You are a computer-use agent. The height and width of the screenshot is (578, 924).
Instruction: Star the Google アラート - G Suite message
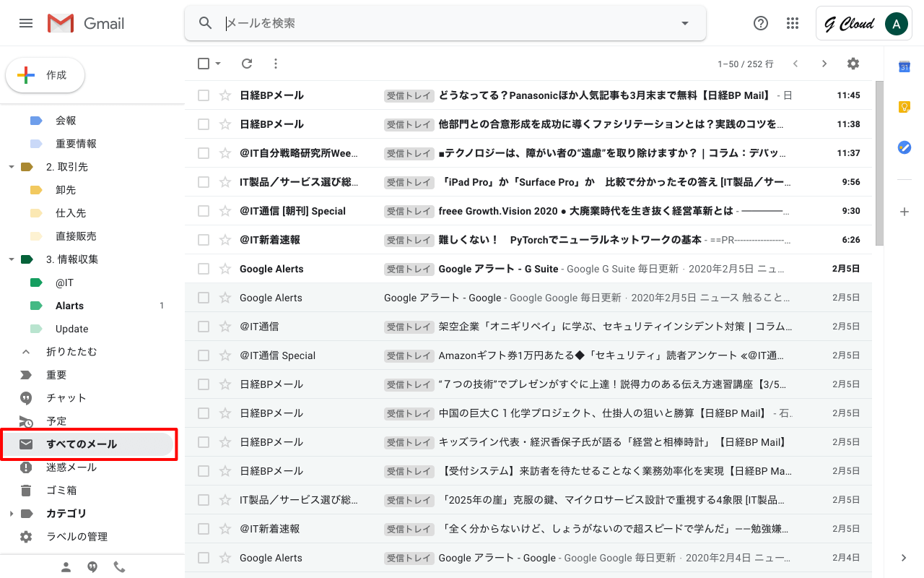pyautogui.click(x=225, y=269)
